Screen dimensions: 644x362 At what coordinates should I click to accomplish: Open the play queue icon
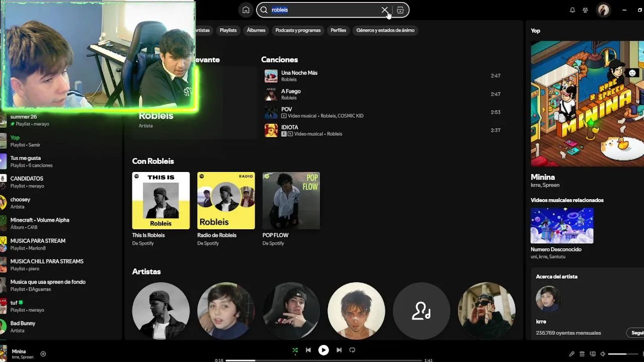point(582,354)
